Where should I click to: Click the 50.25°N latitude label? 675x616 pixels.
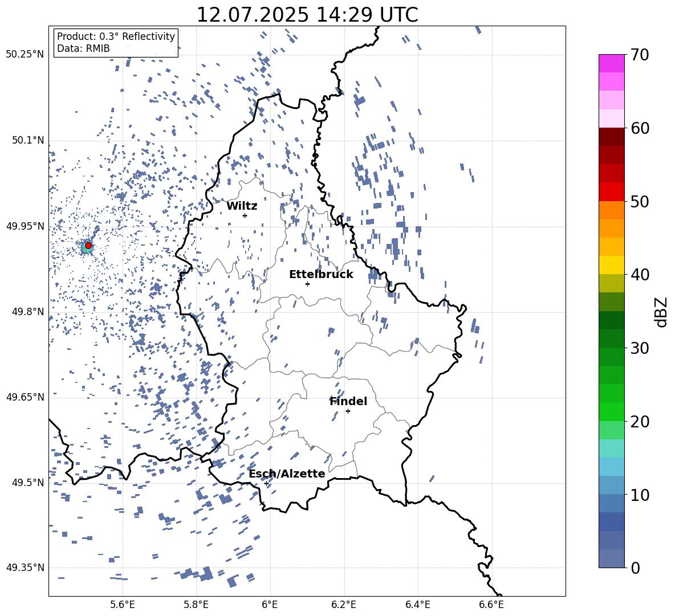click(x=25, y=55)
